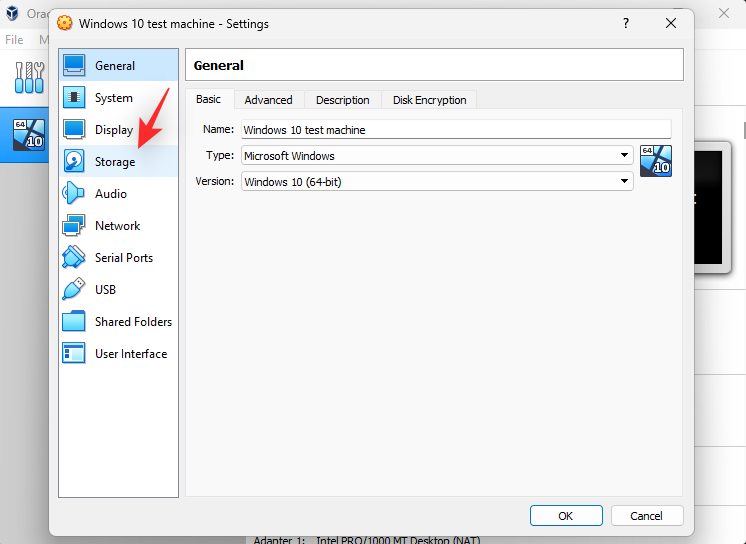Switch to the Description tab

tap(343, 100)
